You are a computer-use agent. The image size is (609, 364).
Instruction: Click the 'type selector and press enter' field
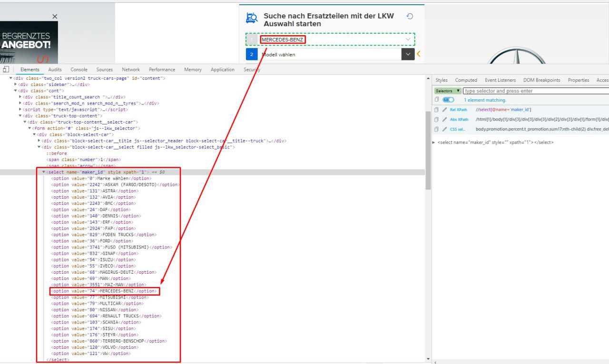(536, 91)
